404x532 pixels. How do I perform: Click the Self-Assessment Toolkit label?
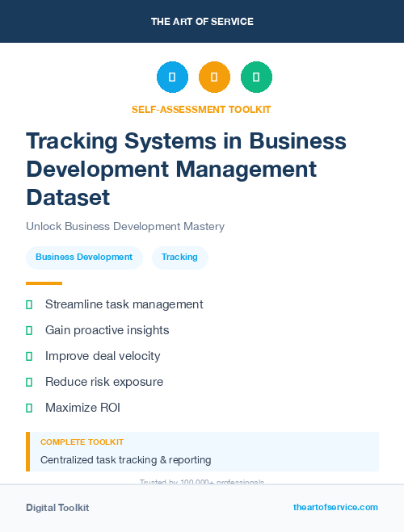coord(201,110)
